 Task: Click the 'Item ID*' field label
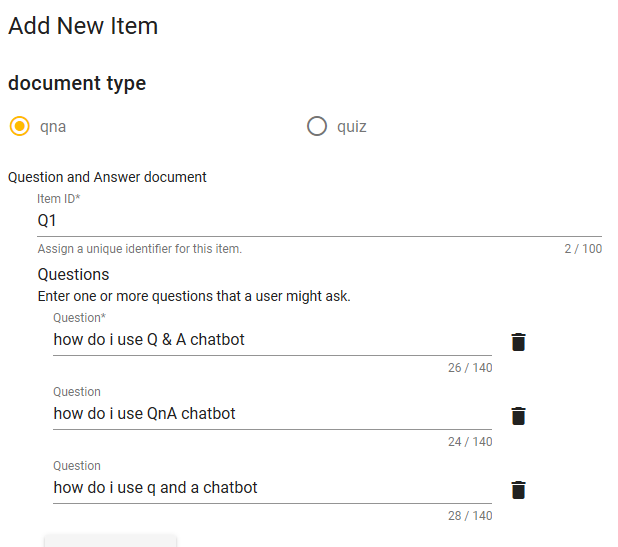[x=59, y=199]
